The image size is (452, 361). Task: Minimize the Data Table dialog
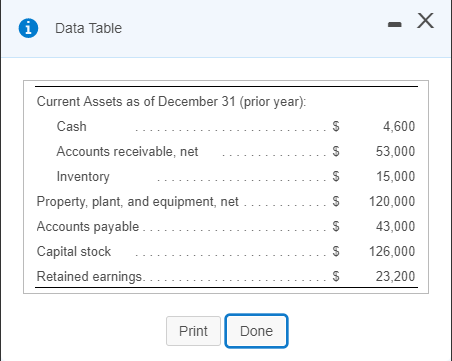[395, 24]
